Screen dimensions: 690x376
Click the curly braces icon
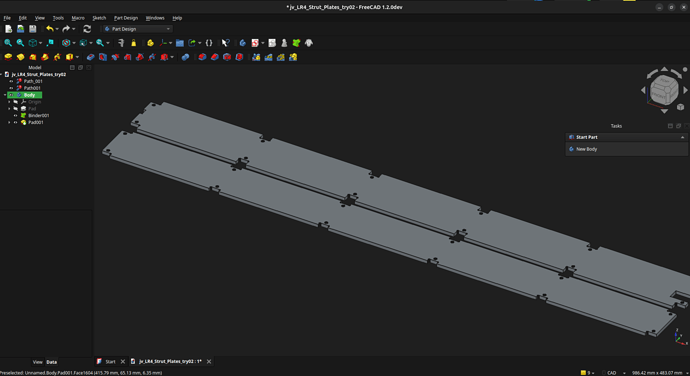click(209, 43)
